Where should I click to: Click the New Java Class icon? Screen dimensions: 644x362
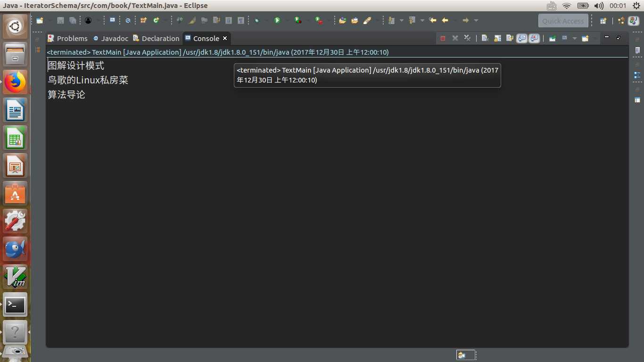click(x=156, y=20)
